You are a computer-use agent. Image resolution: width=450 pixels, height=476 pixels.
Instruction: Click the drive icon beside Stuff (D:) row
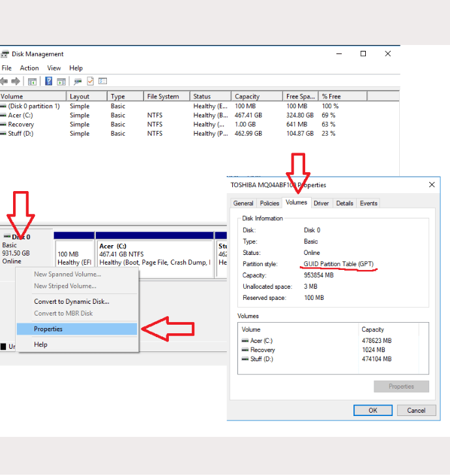(x=3, y=134)
